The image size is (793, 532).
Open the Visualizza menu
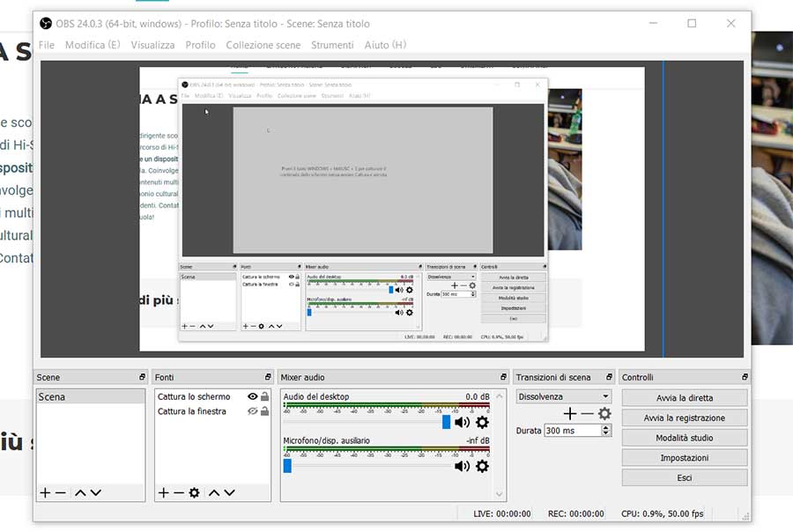[152, 45]
